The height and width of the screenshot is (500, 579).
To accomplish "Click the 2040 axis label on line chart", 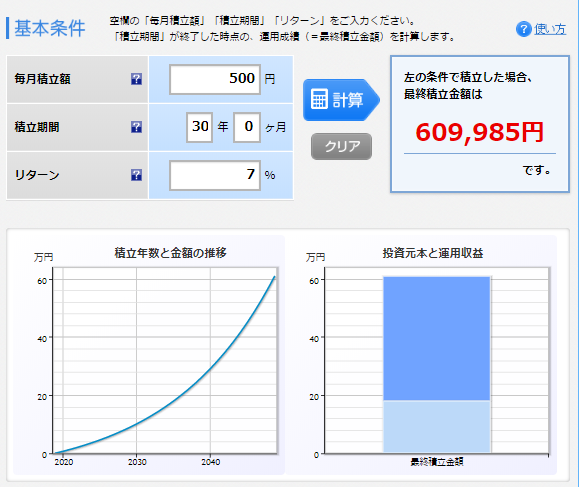I will (x=211, y=462).
